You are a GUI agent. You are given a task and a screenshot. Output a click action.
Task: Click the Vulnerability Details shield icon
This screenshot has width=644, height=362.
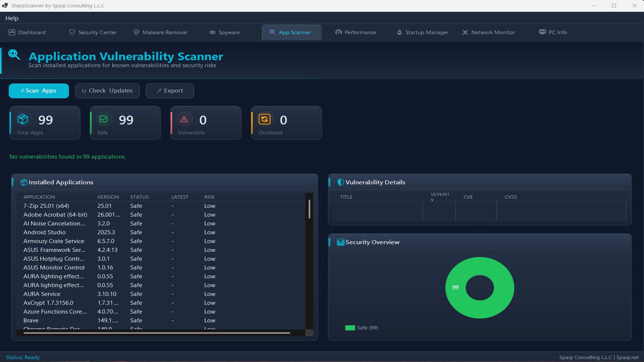point(340,182)
